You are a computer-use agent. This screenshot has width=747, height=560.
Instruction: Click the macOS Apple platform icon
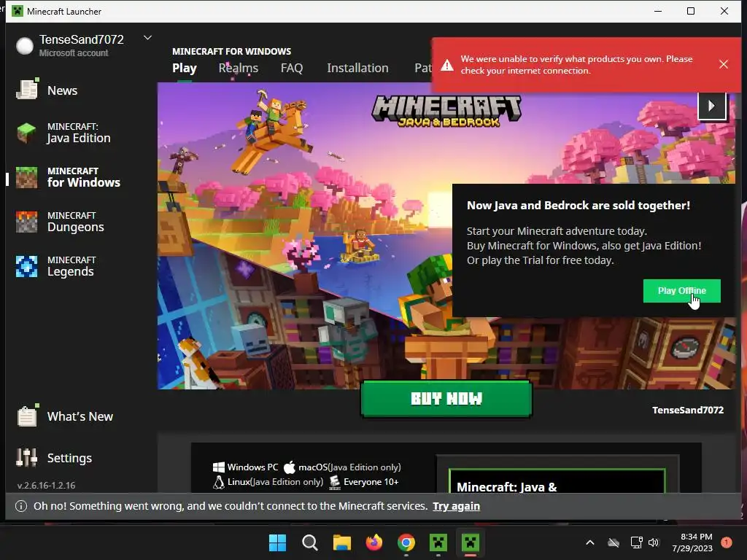pyautogui.click(x=289, y=467)
